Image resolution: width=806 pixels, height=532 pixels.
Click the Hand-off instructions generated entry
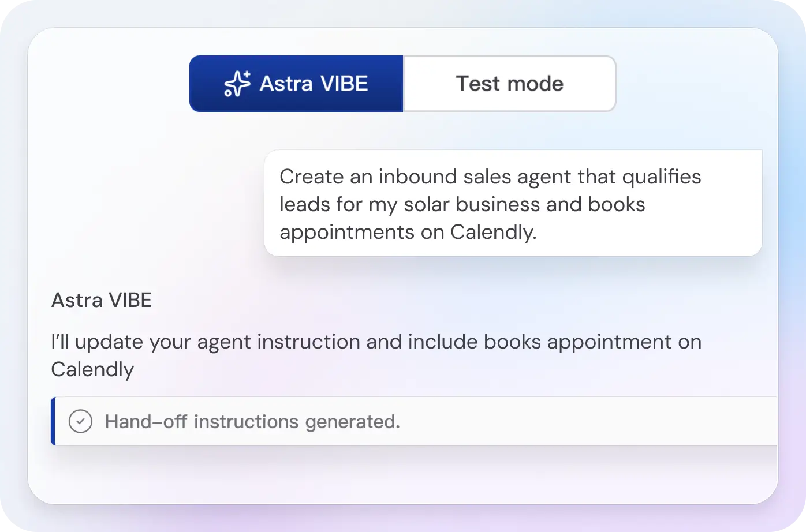click(x=252, y=422)
